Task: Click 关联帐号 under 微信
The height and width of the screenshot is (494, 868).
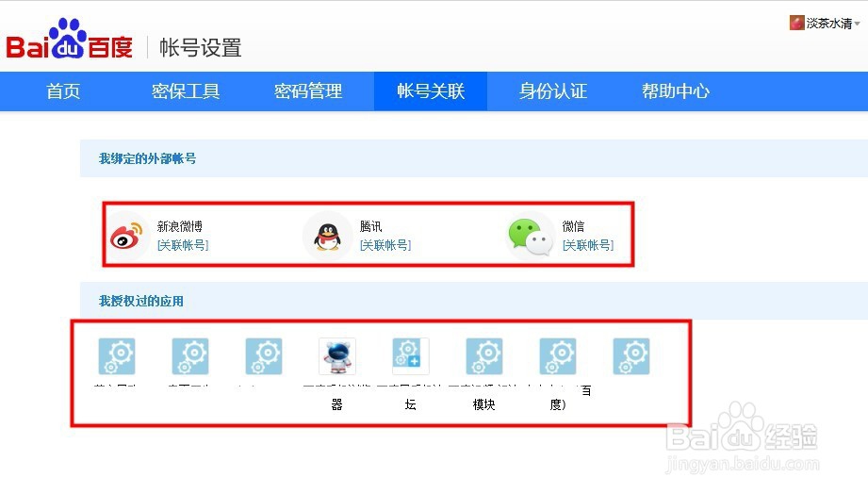Action: pyautogui.click(x=588, y=245)
